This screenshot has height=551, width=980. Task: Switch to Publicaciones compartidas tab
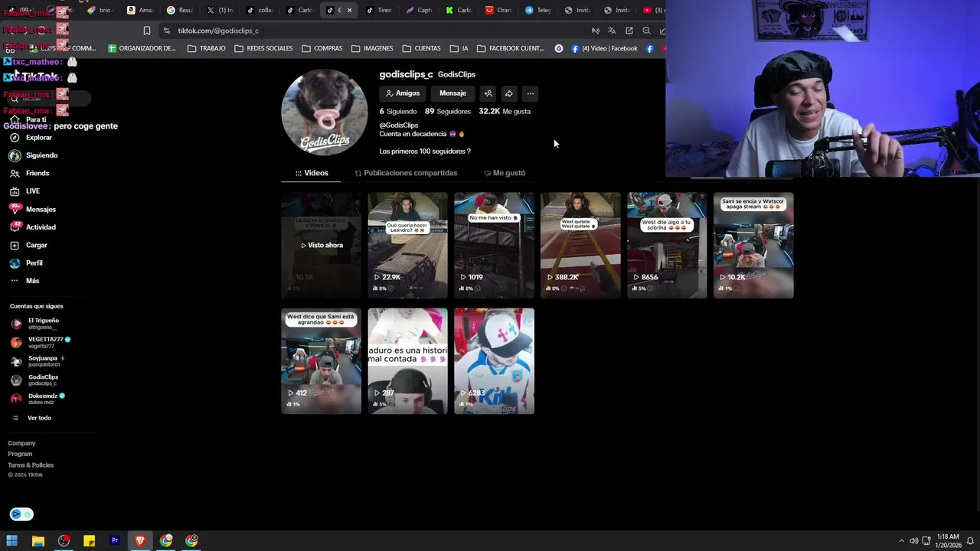[x=406, y=173]
